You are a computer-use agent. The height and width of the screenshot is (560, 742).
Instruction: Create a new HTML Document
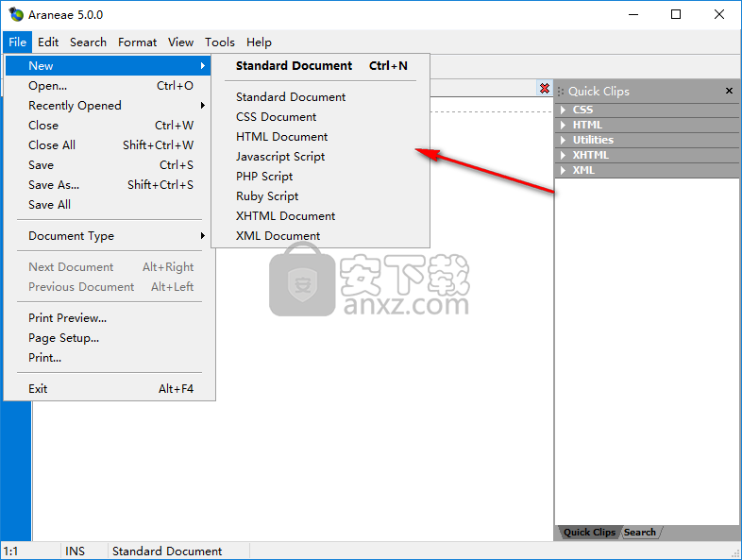(320, 137)
